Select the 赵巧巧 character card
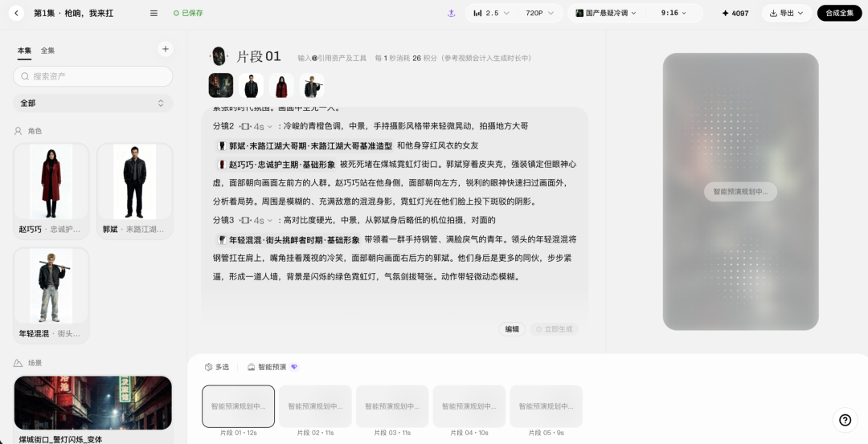868x444 pixels. tap(51, 191)
